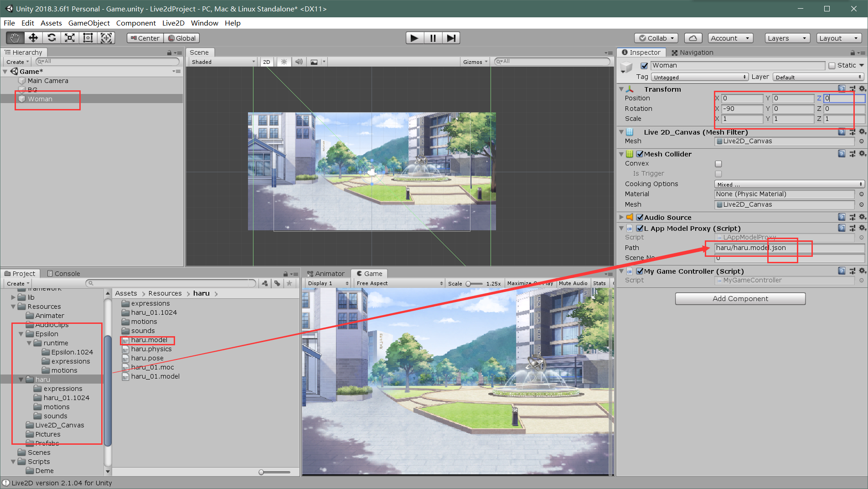This screenshot has height=489, width=868.
Task: Toggle Woman object active checkbox
Action: coord(644,66)
